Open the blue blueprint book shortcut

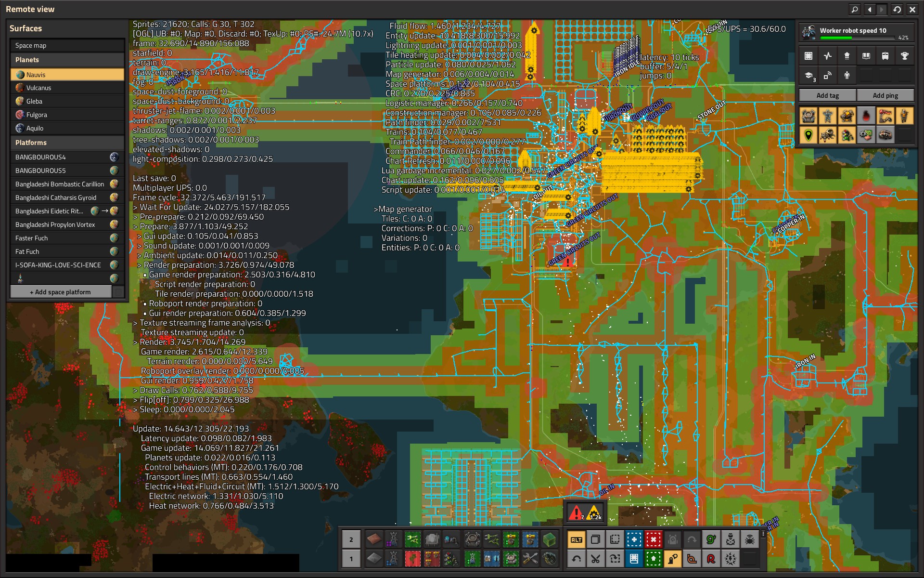634,559
